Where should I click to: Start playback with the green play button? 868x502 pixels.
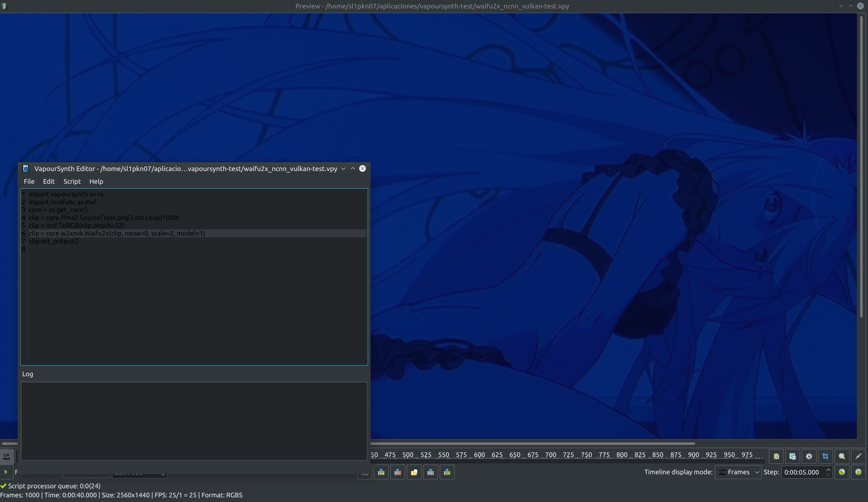coord(6,472)
